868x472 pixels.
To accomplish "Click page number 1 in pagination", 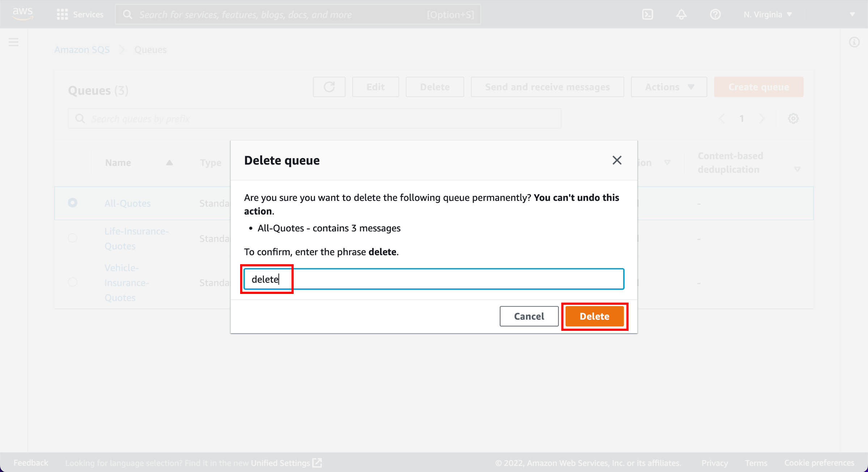I will 741,118.
